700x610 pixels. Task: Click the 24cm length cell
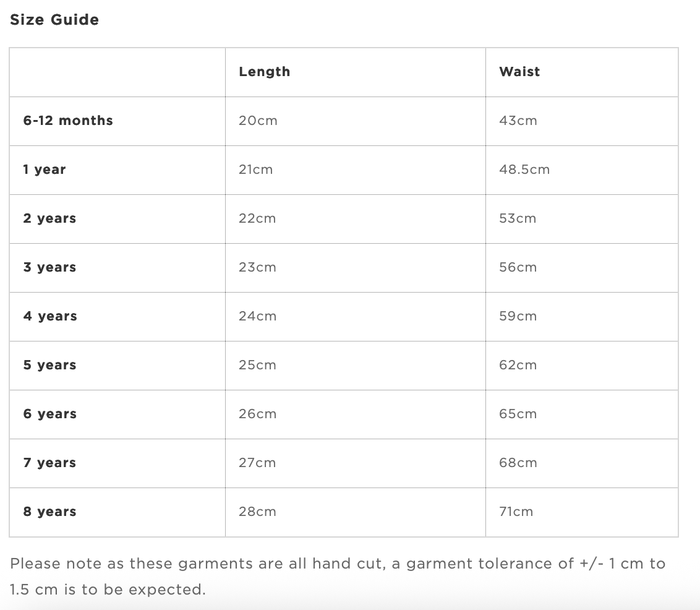point(258,316)
